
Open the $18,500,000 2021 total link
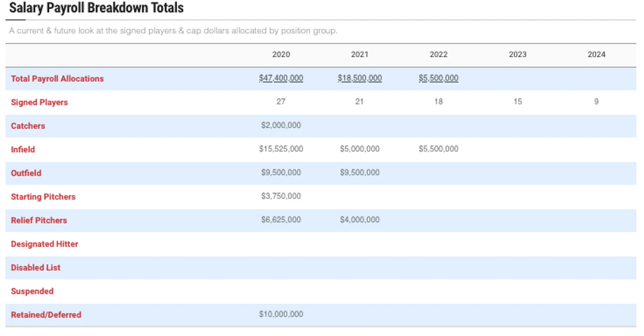[x=359, y=78]
